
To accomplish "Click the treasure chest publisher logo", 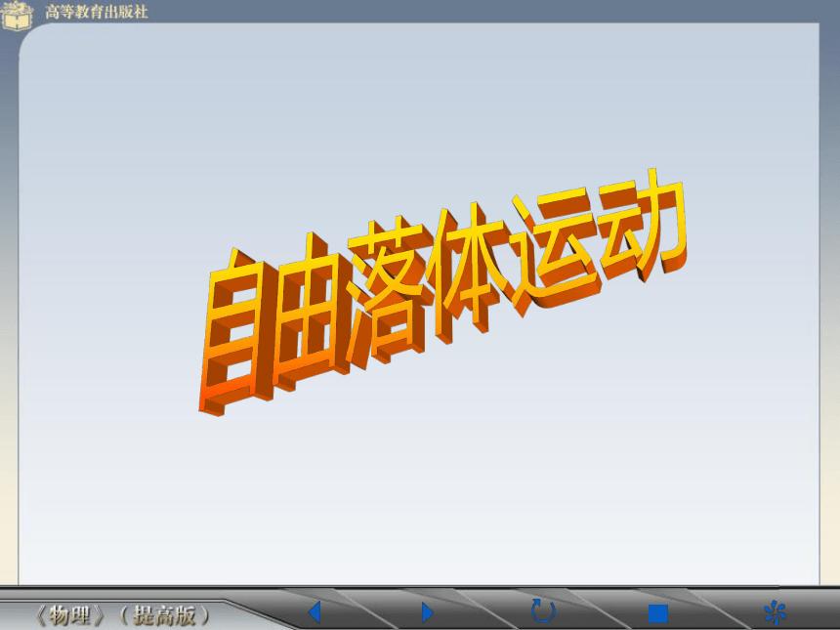I will (x=17, y=15).
